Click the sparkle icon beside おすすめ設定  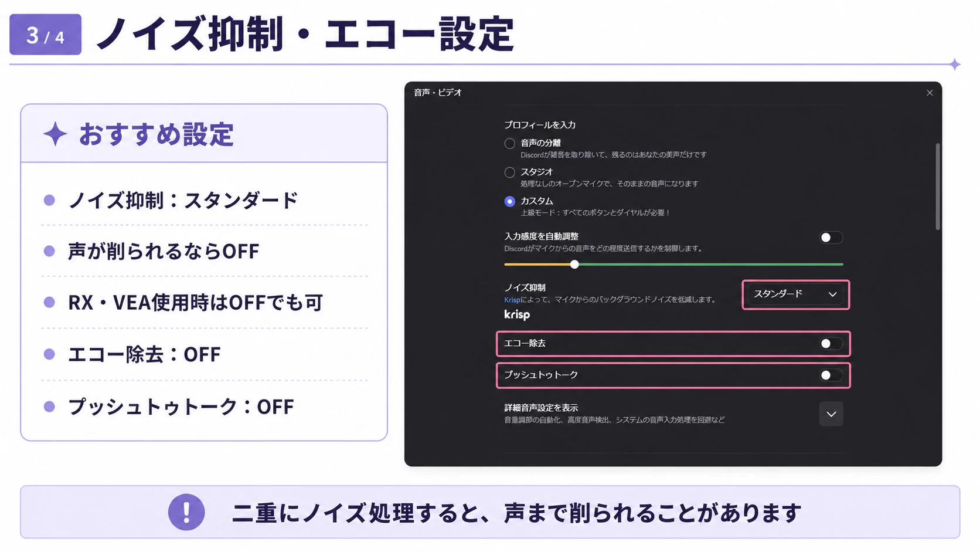[55, 134]
